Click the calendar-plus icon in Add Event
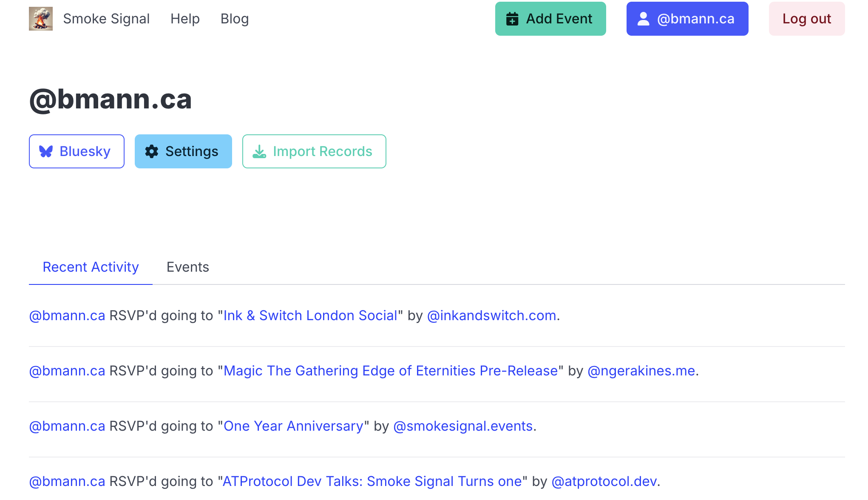 pyautogui.click(x=512, y=19)
